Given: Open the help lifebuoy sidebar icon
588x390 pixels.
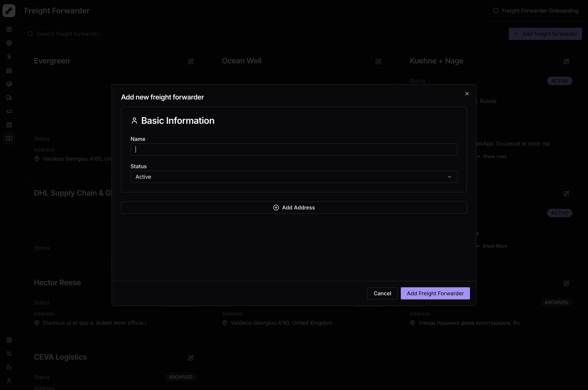Looking at the screenshot, I should pyautogui.click(x=9, y=340).
